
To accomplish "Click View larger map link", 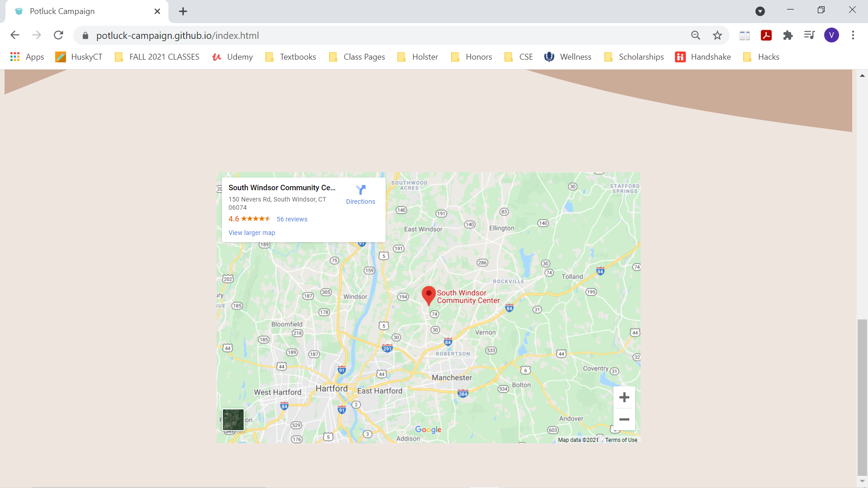I will [x=252, y=233].
